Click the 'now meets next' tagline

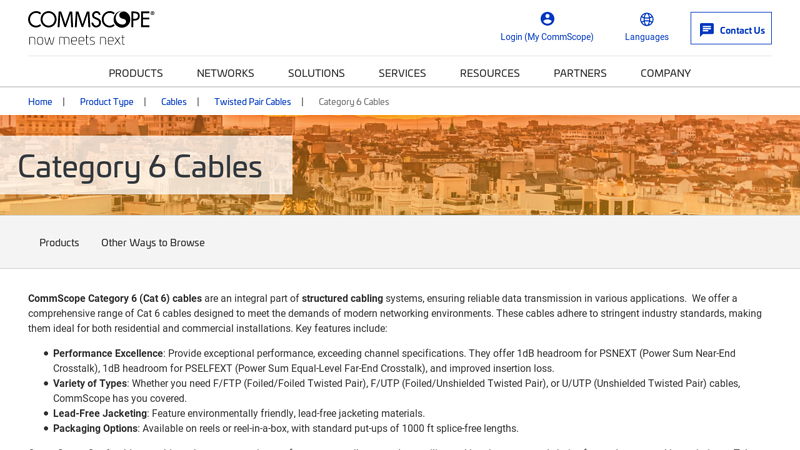pos(77,40)
